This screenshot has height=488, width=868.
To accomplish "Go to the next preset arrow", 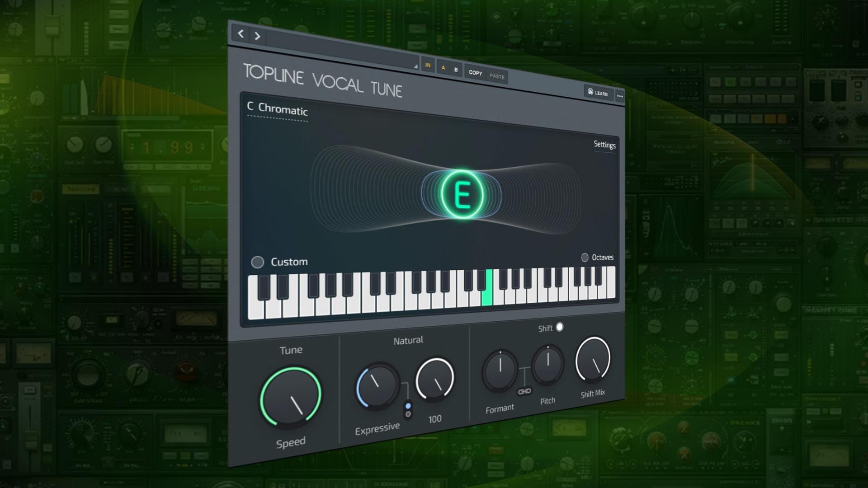I will [x=257, y=36].
